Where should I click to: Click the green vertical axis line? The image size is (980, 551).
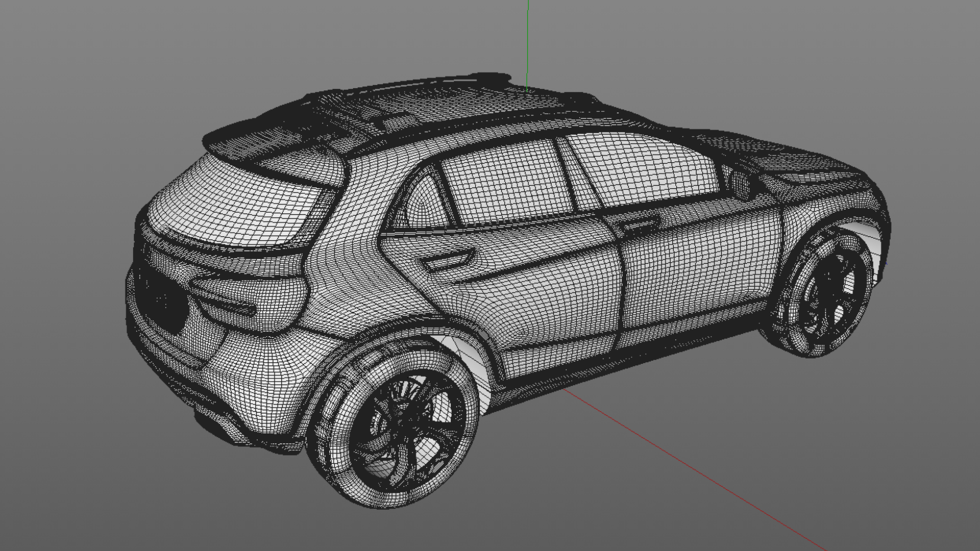point(528,41)
